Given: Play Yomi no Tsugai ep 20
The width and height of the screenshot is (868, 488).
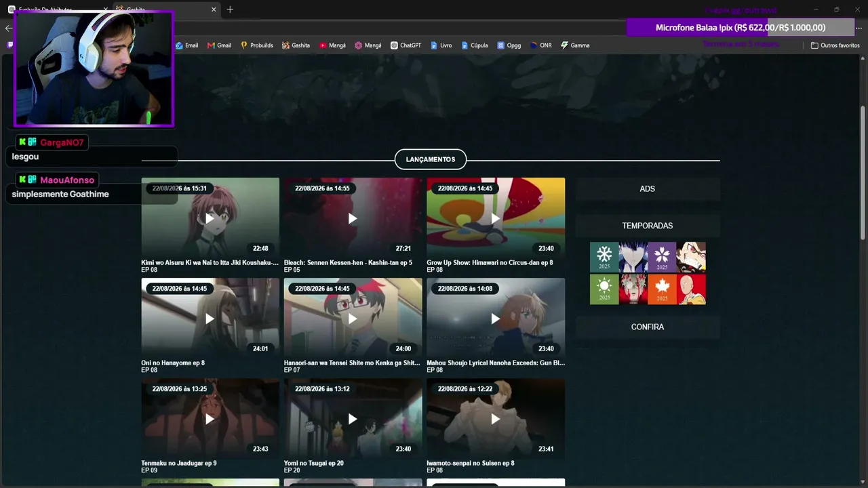Looking at the screenshot, I should pyautogui.click(x=353, y=419).
